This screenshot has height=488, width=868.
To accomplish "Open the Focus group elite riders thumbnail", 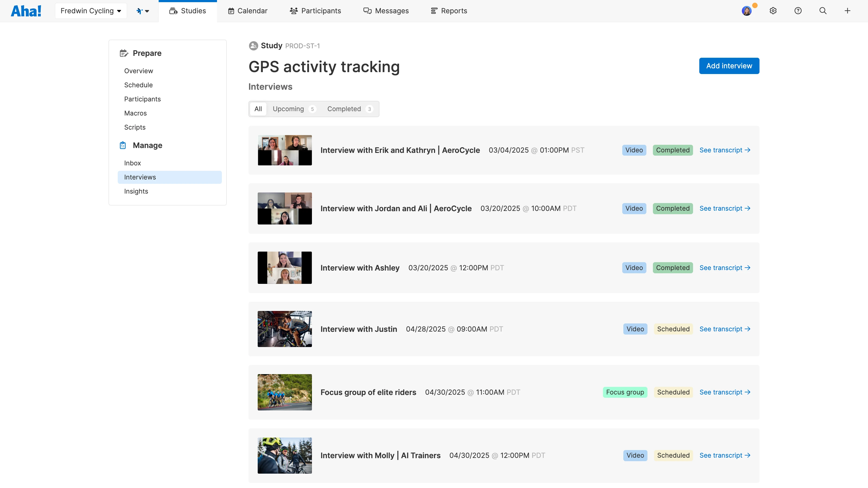I will tap(285, 392).
